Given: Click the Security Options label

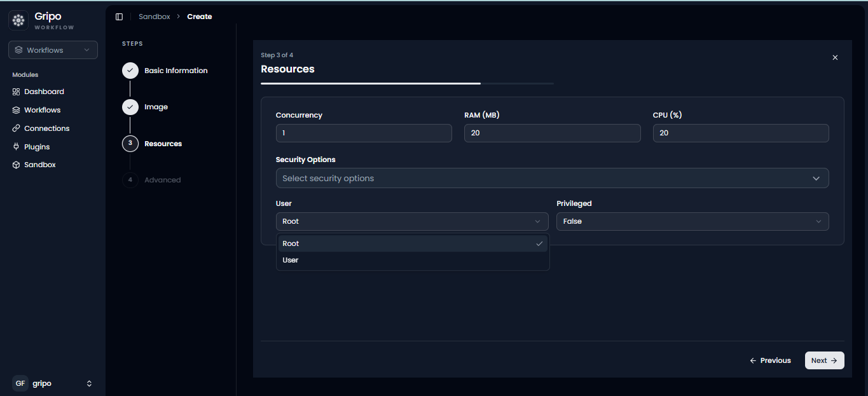Looking at the screenshot, I should 306,160.
